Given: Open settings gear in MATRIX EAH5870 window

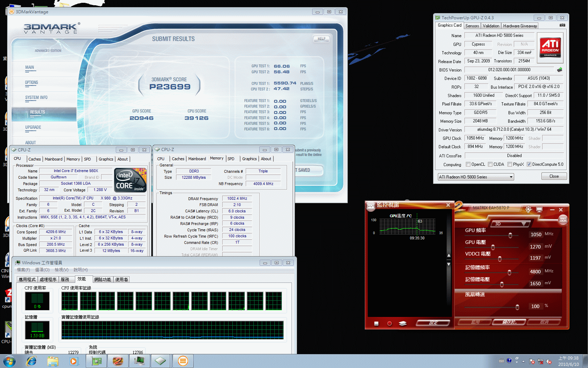Looking at the screenshot, I should click(528, 209).
